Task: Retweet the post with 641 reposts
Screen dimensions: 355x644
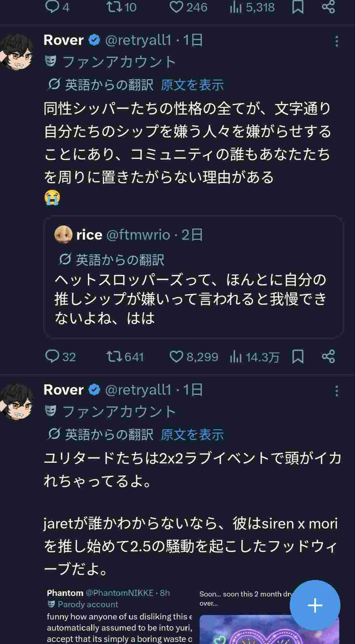Action: point(114,356)
